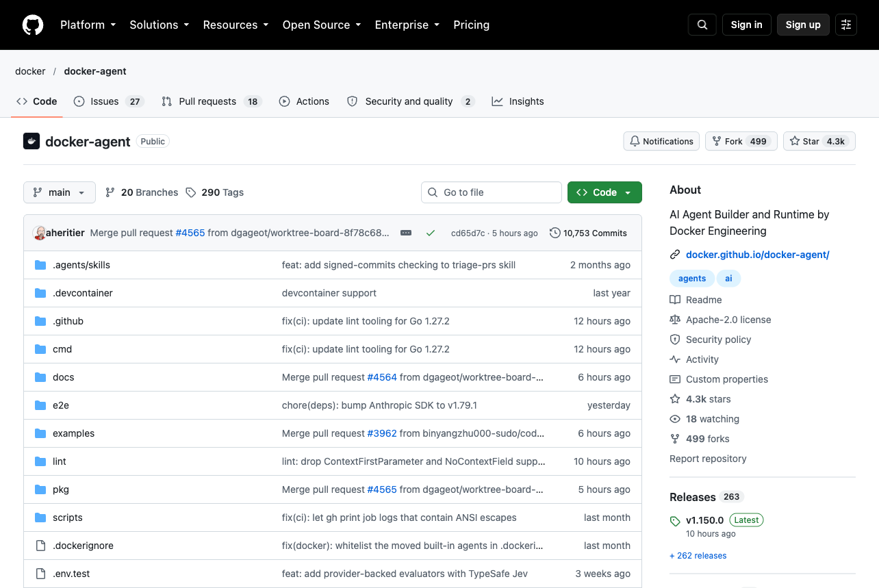Open pull request #4564 link
Image resolution: width=879 pixels, height=588 pixels.
point(382,377)
